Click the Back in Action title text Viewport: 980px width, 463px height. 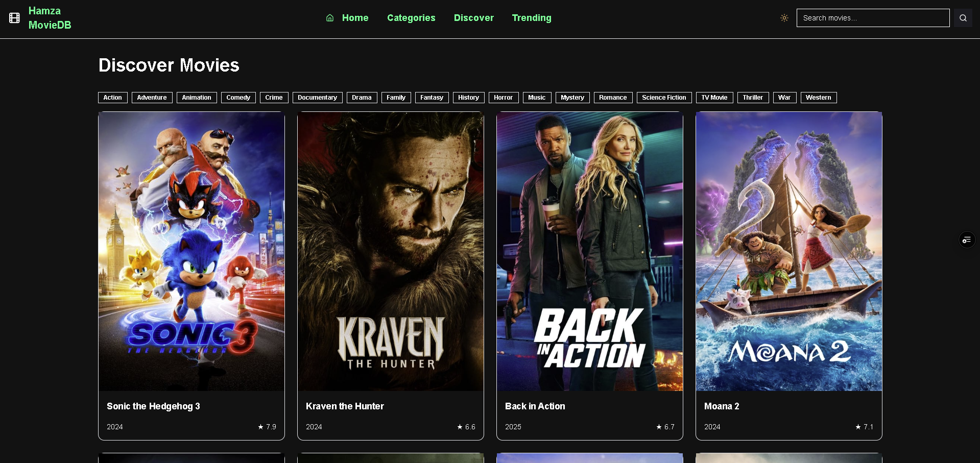tap(535, 406)
